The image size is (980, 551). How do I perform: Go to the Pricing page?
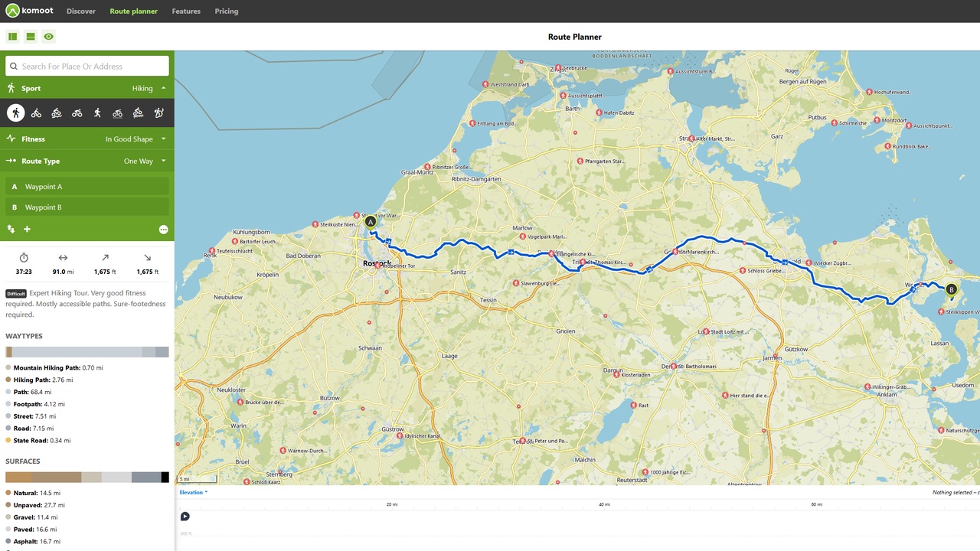[x=227, y=11]
